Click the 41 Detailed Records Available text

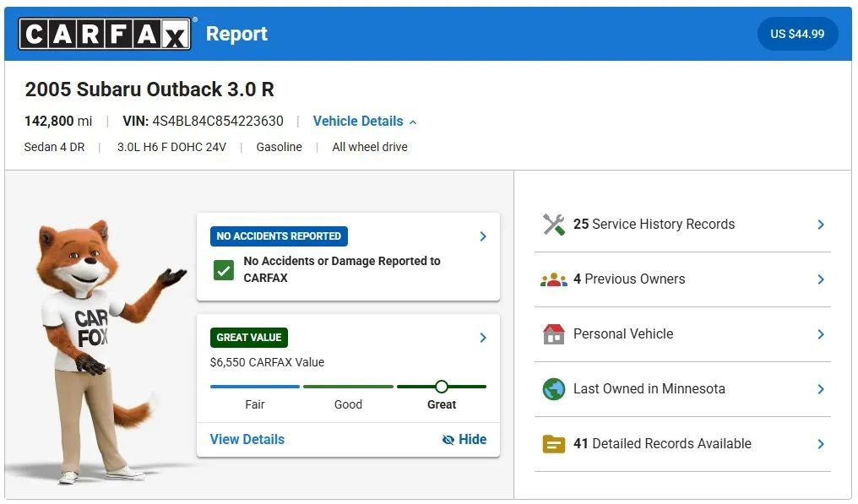pos(662,443)
